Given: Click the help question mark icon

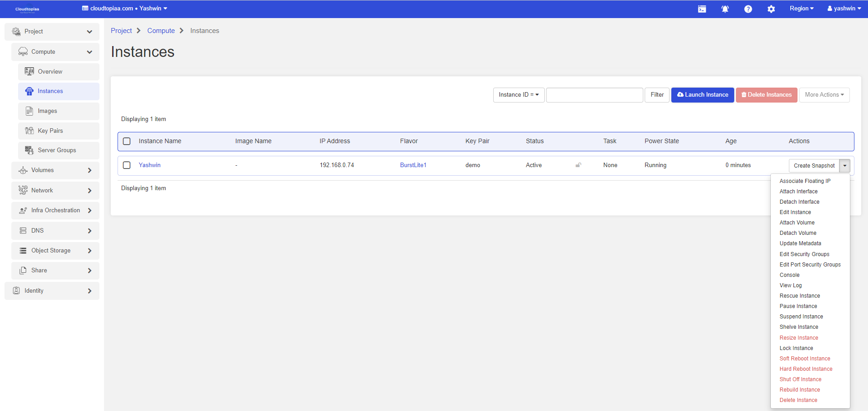Looking at the screenshot, I should 748,9.
